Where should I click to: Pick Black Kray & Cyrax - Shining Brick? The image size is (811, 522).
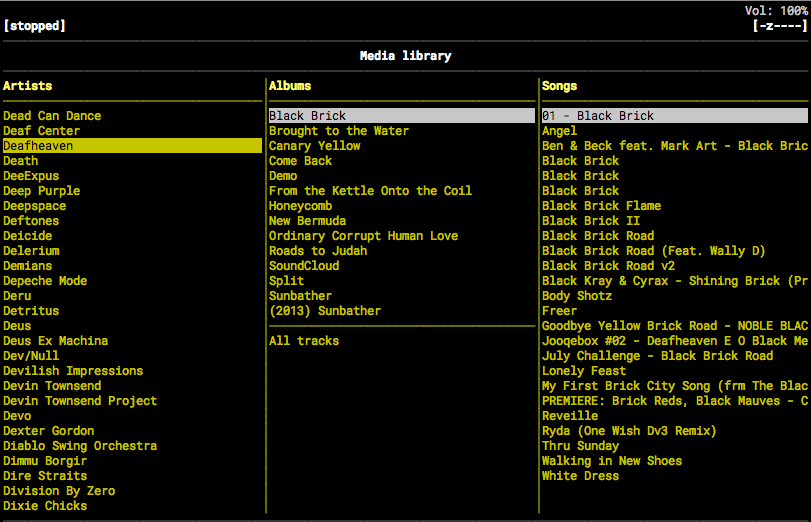coord(675,281)
